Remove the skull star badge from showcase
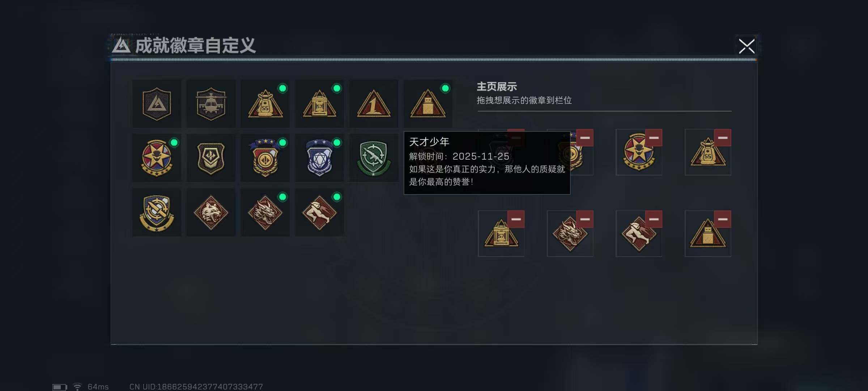868x391 pixels. click(654, 138)
